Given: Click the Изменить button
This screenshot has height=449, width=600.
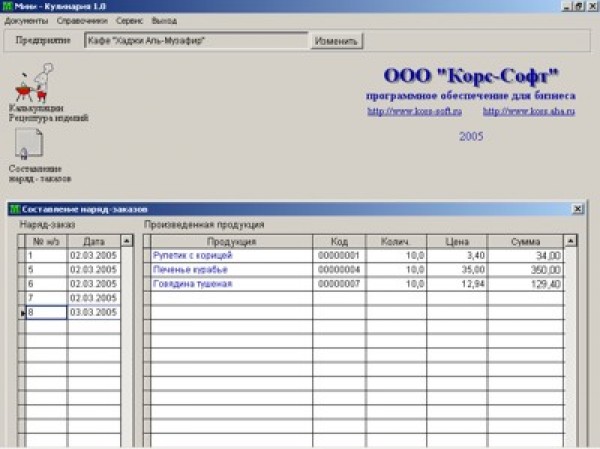Looking at the screenshot, I should [336, 41].
